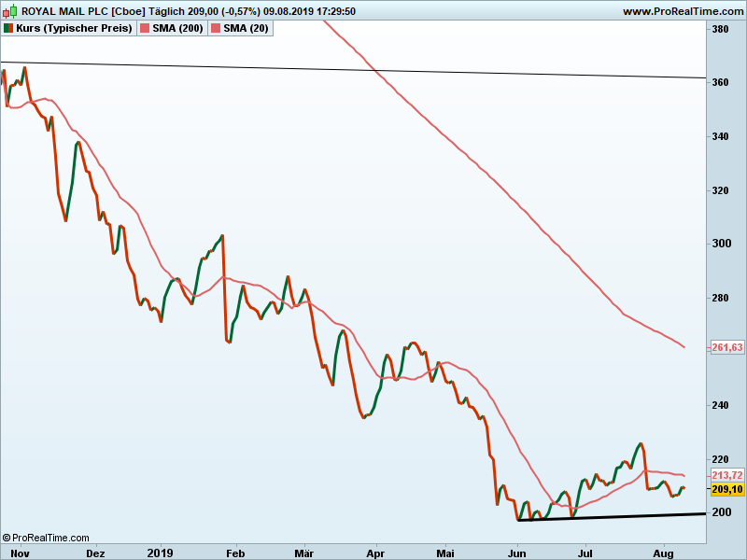Viewport: 747px width, 560px height.
Task: Click the red color swatch for SMA (20)
Action: click(x=216, y=29)
